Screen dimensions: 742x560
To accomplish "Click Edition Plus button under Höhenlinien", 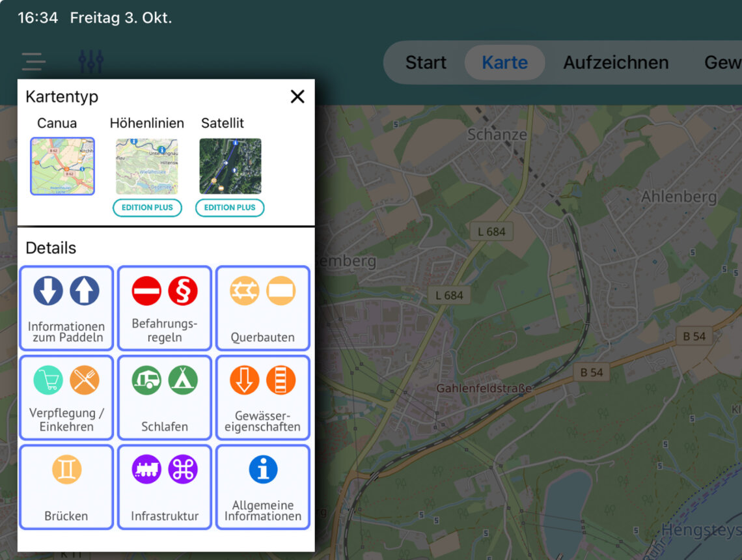I will point(147,208).
